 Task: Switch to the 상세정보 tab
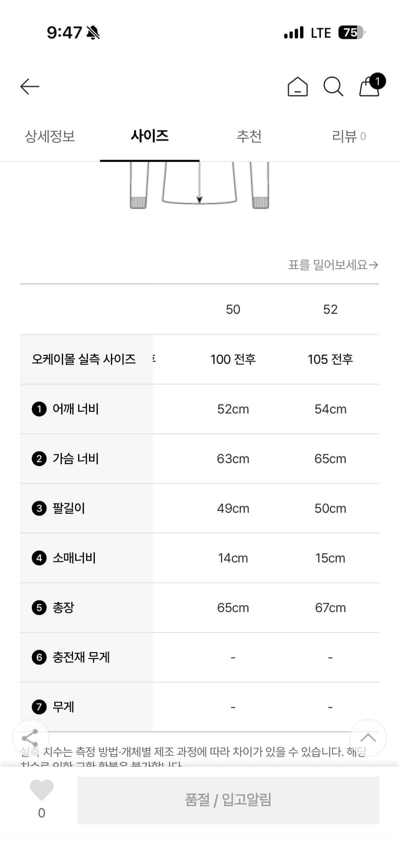coord(49,136)
